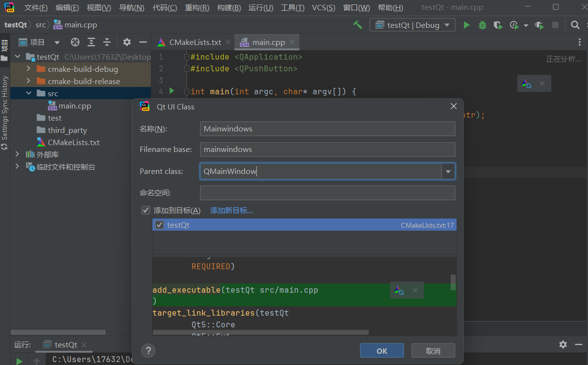The height and width of the screenshot is (365, 588).
Task: Dismiss the reload popup in dialog preview
Action: [x=415, y=290]
